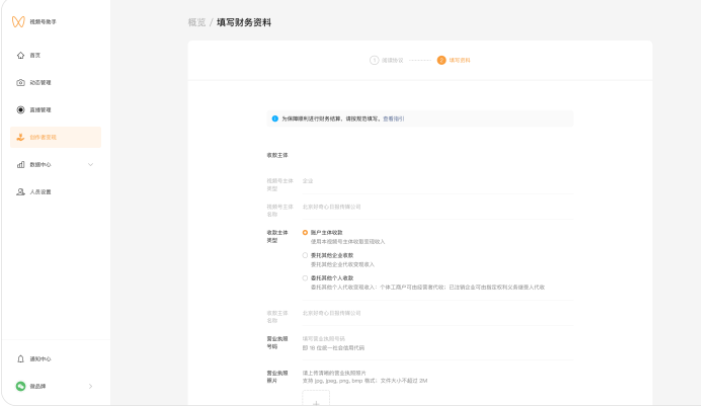Open 通知中心 bell icon
This screenshot has height=408, width=701.
pos(21,359)
